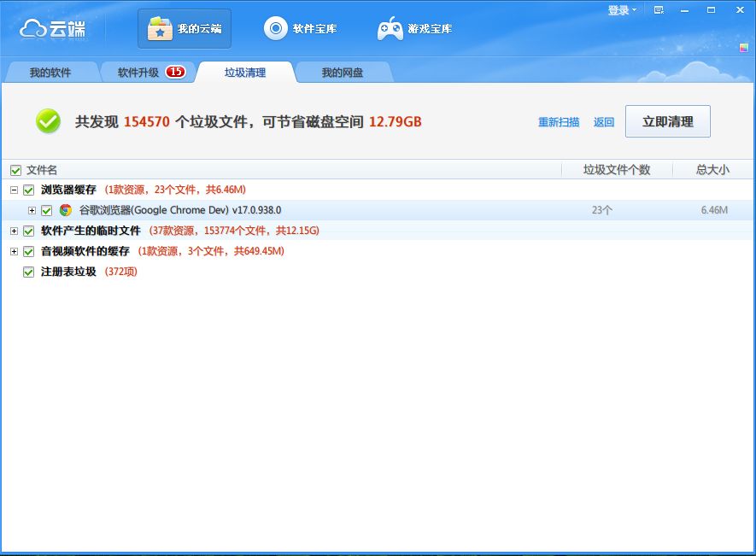Image resolution: width=756 pixels, height=556 pixels.
Task: Minimize the 云端 window
Action: point(684,10)
